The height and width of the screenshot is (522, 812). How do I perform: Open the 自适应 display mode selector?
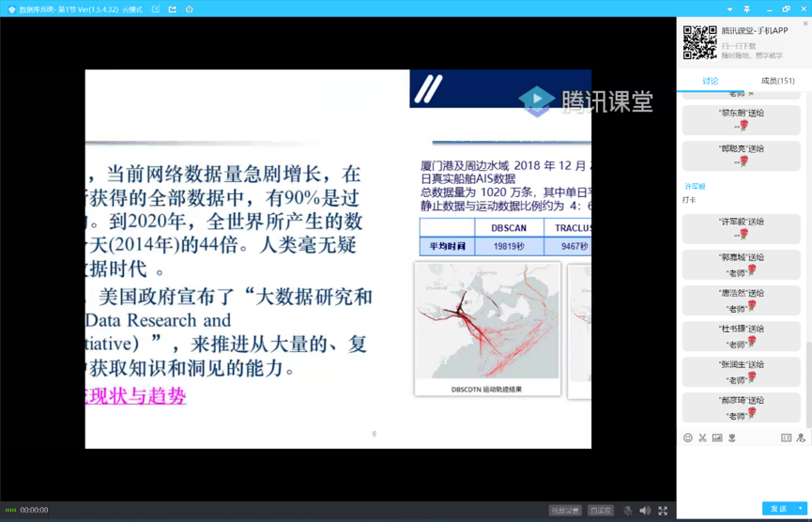tap(601, 511)
